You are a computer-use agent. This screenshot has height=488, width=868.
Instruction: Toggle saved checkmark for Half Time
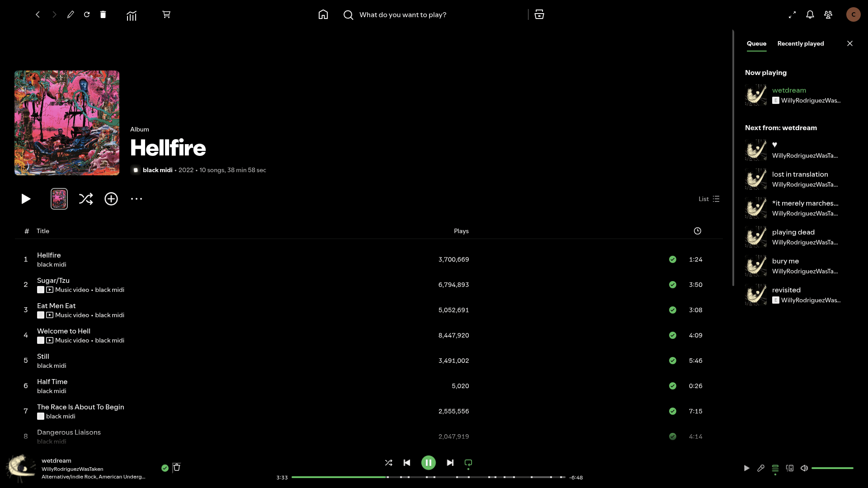[673, 386]
